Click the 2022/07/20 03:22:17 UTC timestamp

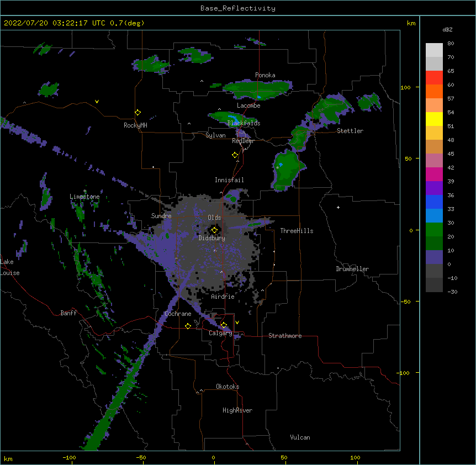(x=55, y=23)
